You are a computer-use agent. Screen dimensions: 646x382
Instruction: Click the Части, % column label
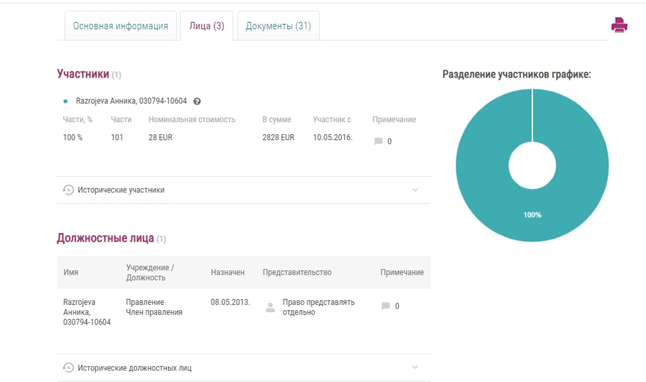coord(77,120)
